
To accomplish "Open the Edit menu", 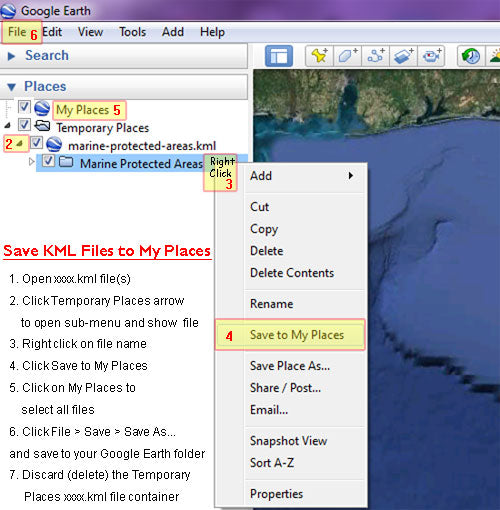I will (52, 32).
